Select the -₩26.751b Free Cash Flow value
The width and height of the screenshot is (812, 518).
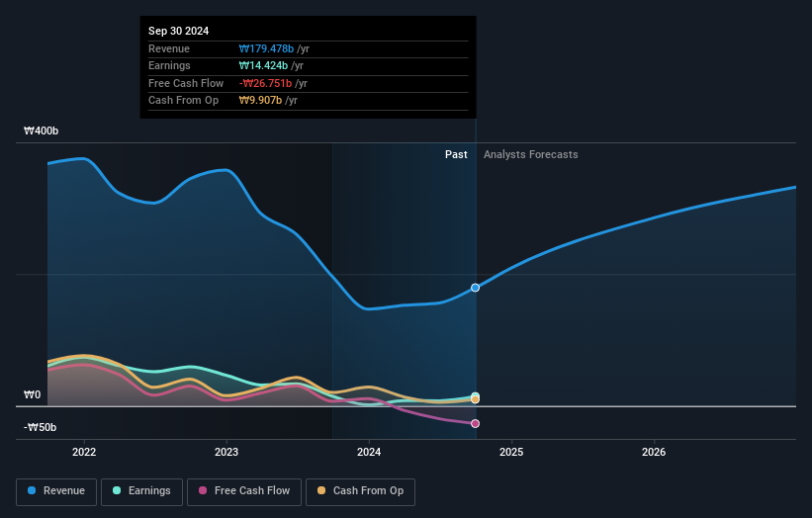[x=265, y=83]
